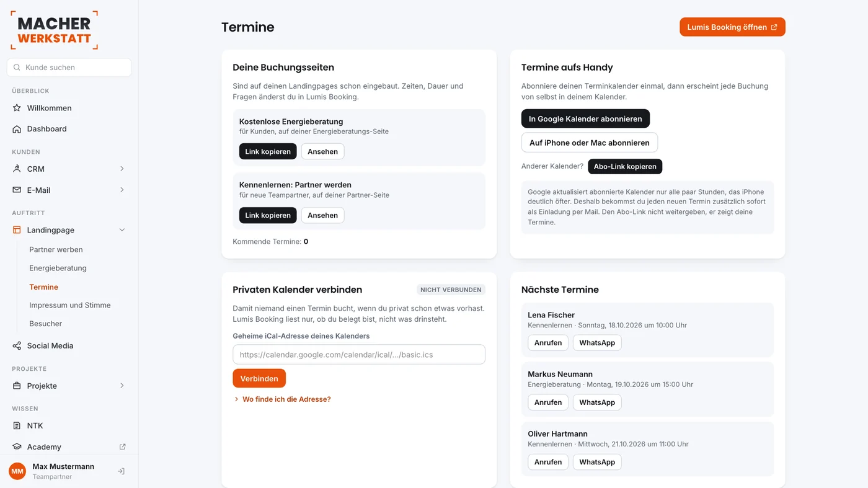Viewport: 868px width, 488px height.
Task: Click the CRM person icon
Action: pos(17,169)
